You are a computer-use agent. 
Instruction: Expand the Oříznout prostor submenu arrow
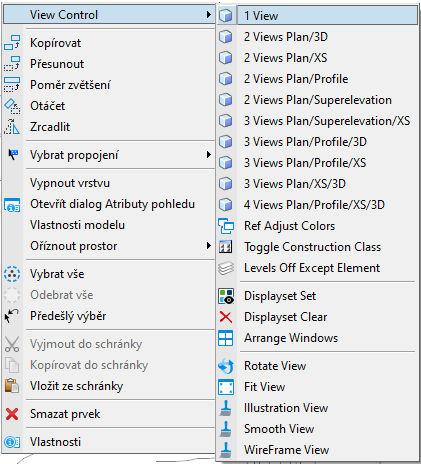(x=208, y=246)
